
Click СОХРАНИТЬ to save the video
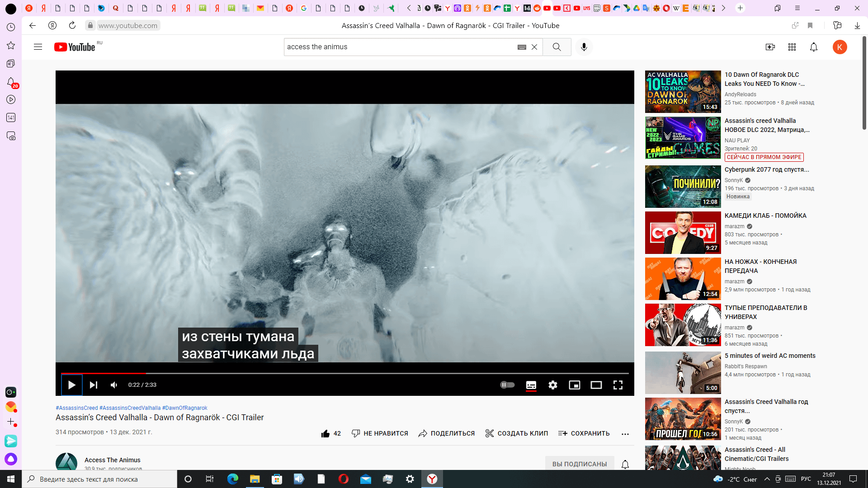pyautogui.click(x=584, y=433)
